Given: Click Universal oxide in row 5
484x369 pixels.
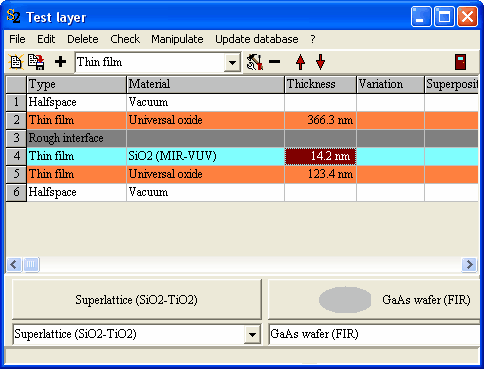Looking at the screenshot, I should tap(206, 174).
